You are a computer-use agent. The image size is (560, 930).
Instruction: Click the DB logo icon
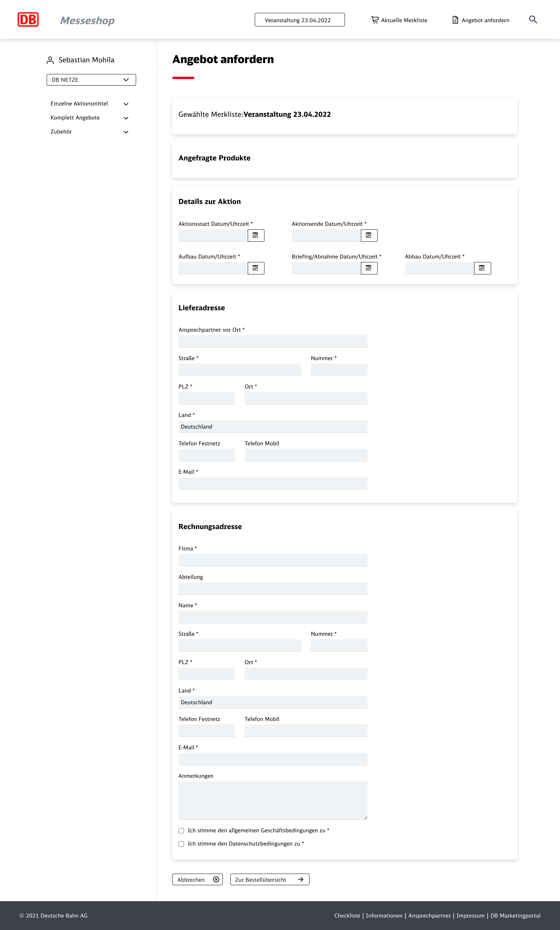(x=28, y=20)
